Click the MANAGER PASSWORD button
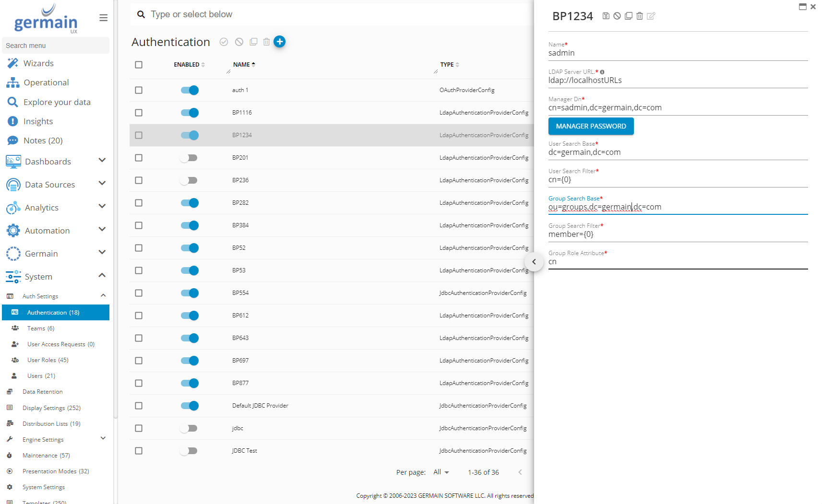The height and width of the screenshot is (504, 822). click(591, 126)
